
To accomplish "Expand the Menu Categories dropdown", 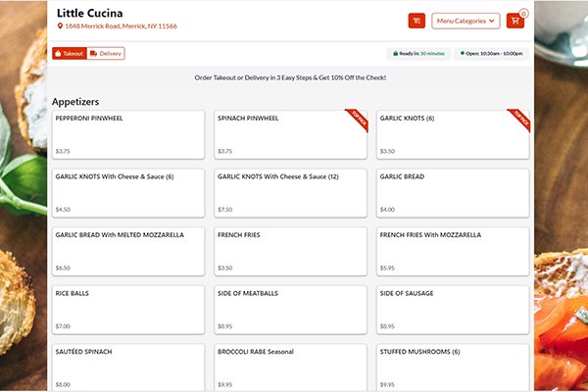I will [465, 21].
